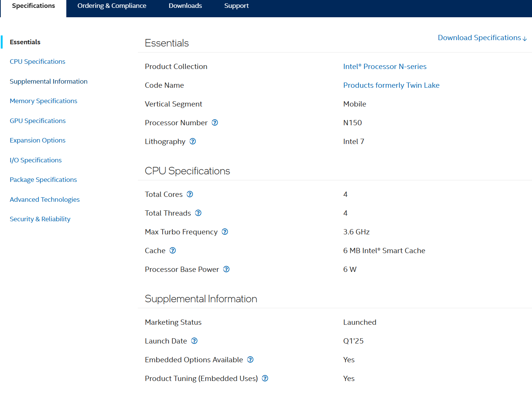Image resolution: width=532 pixels, height=399 pixels.
Task: Open Processor Number help tooltip icon
Action: 215,123
